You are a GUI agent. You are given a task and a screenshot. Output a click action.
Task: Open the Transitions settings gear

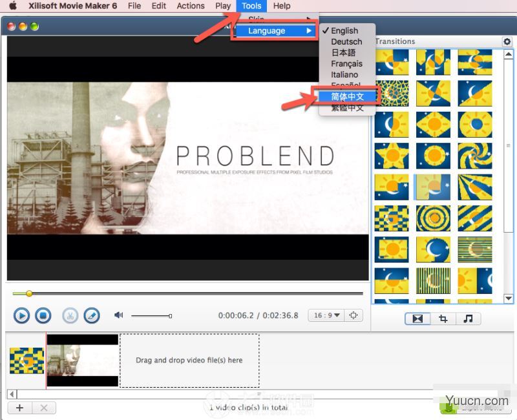(508, 41)
